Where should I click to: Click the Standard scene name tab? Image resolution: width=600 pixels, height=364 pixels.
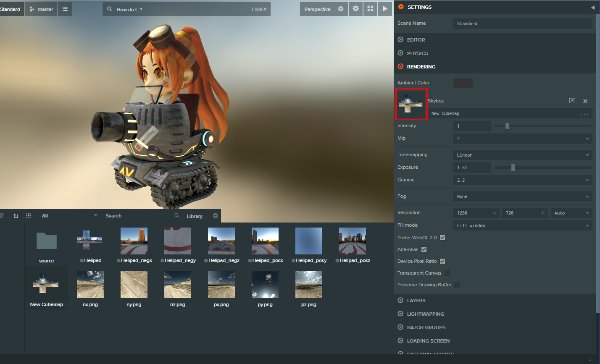(11, 9)
